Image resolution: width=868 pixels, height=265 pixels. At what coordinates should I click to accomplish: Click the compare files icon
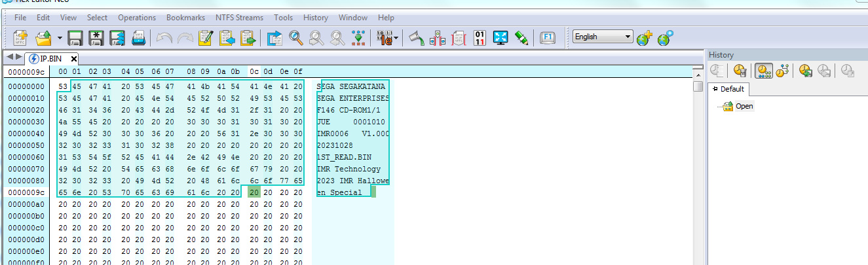[438, 38]
